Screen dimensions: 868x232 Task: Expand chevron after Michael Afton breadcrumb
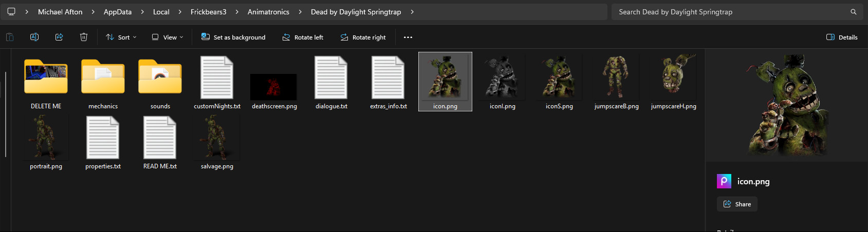(x=93, y=12)
